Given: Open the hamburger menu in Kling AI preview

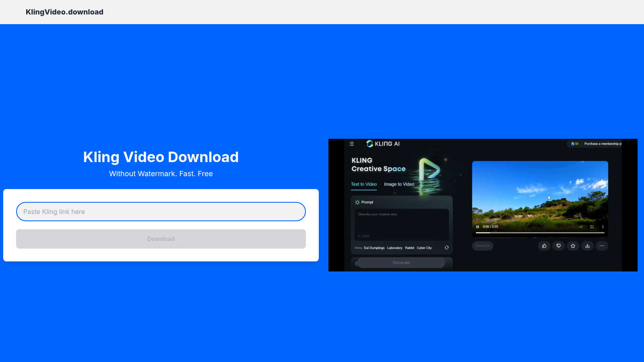Looking at the screenshot, I should 351,144.
